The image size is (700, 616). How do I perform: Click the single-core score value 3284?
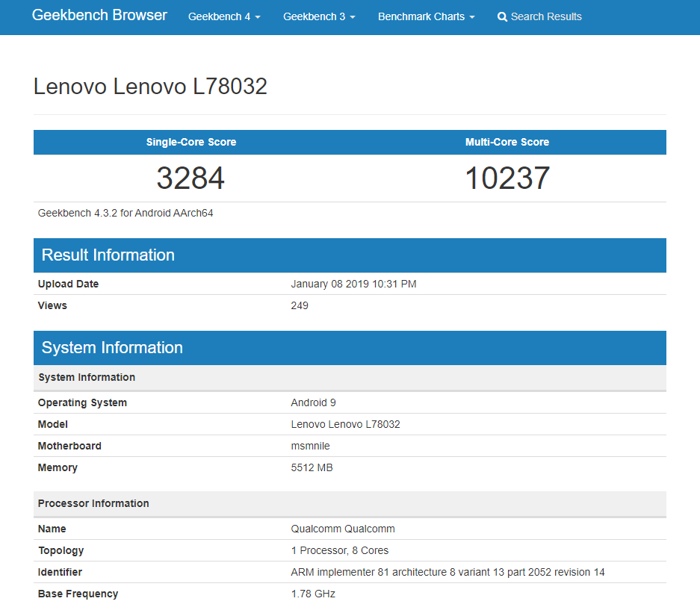point(191,178)
